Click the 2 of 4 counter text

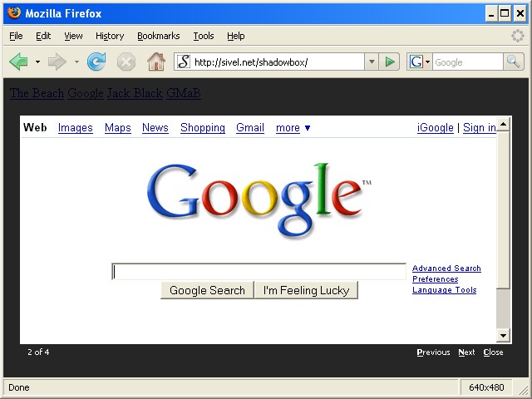click(38, 352)
